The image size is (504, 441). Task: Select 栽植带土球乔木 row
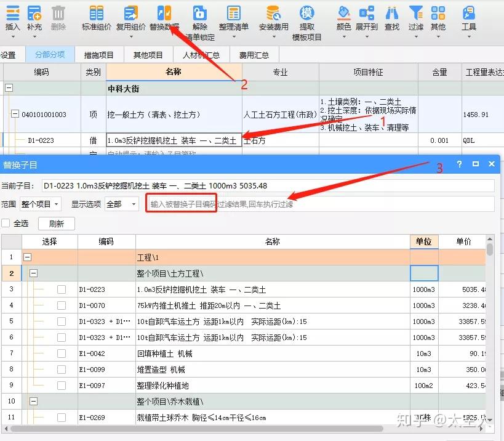point(243,418)
